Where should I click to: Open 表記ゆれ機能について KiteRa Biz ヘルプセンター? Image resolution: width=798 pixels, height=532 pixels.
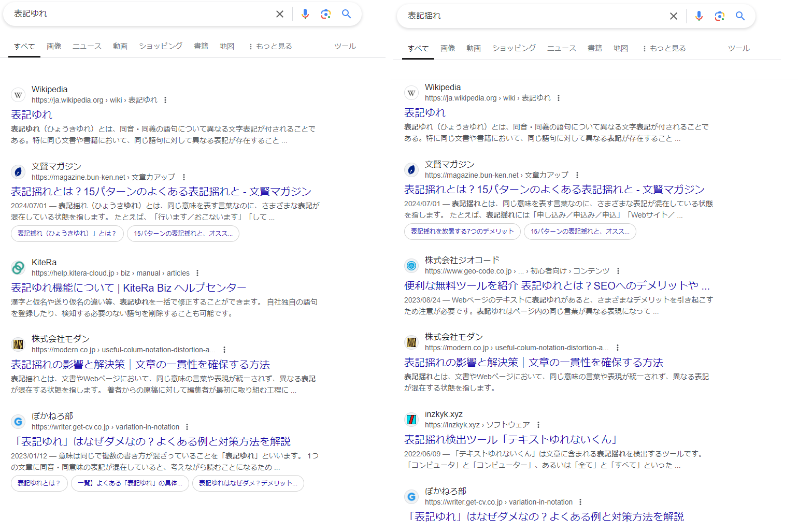point(129,287)
